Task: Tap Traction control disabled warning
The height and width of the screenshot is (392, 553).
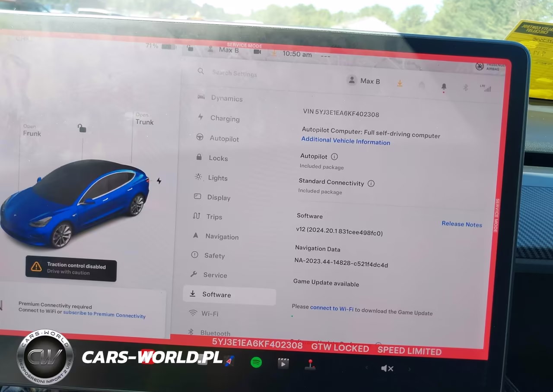Action: click(71, 269)
